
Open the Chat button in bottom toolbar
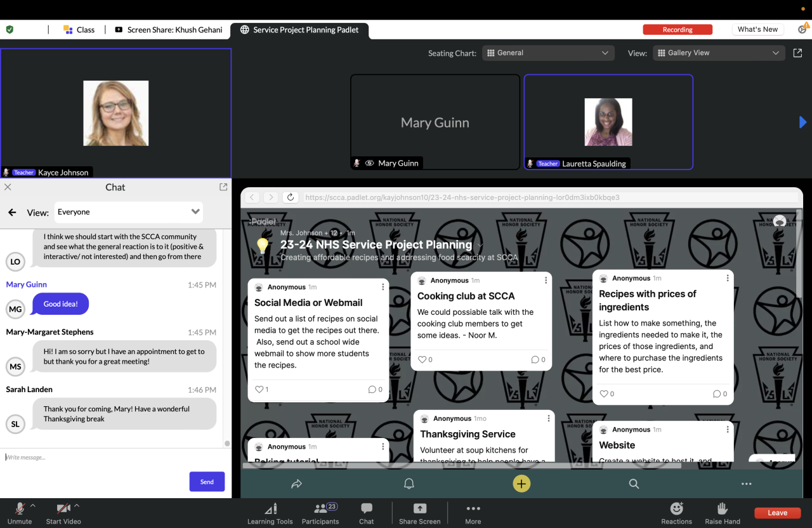(x=367, y=513)
